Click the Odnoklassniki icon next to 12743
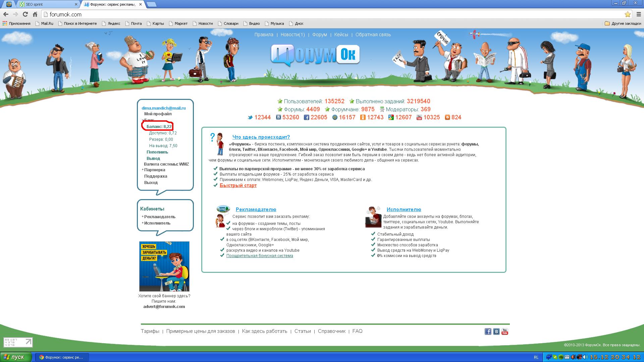 point(363,117)
